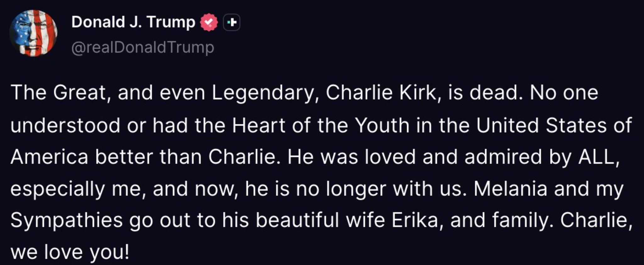The width and height of the screenshot is (644, 265).
Task: Click the word "Melania" in the post
Action: 511,189
